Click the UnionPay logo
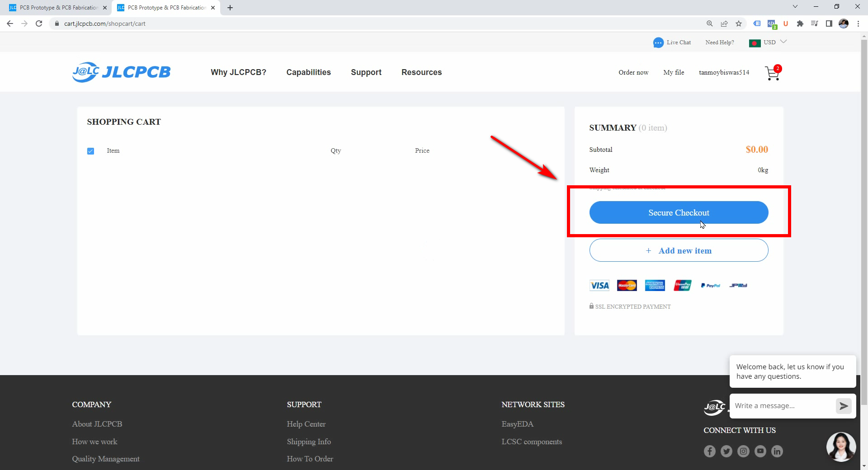868x470 pixels. click(683, 285)
